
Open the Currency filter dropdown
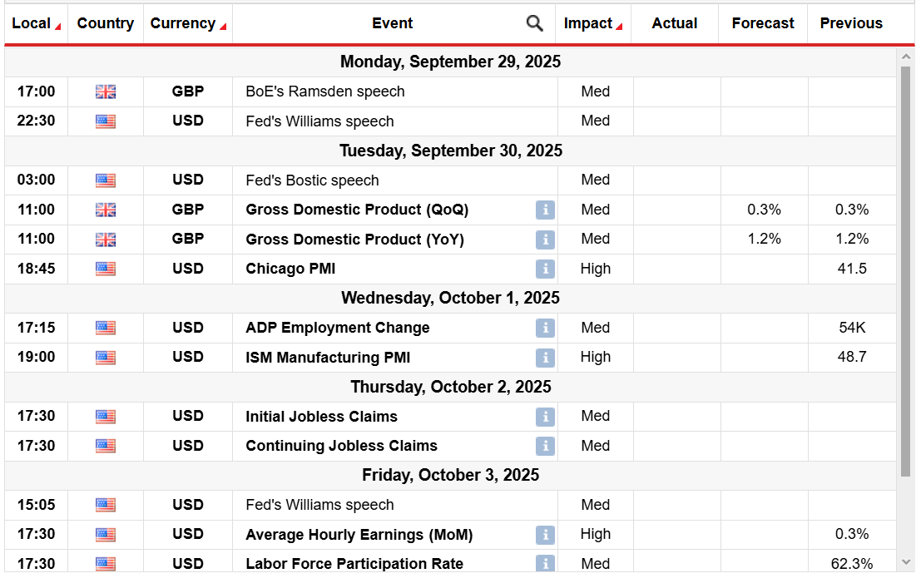pyautogui.click(x=188, y=23)
